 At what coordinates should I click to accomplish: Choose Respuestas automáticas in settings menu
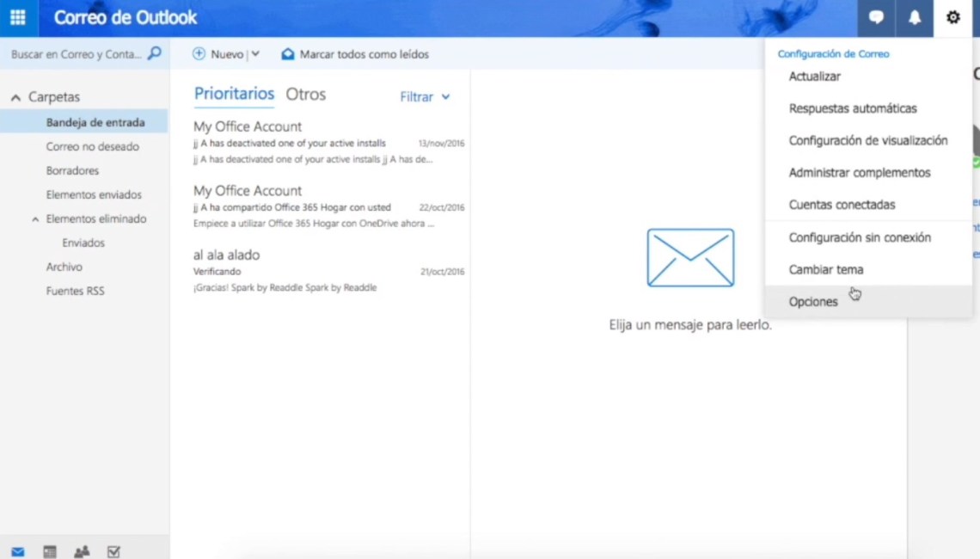pyautogui.click(x=852, y=108)
